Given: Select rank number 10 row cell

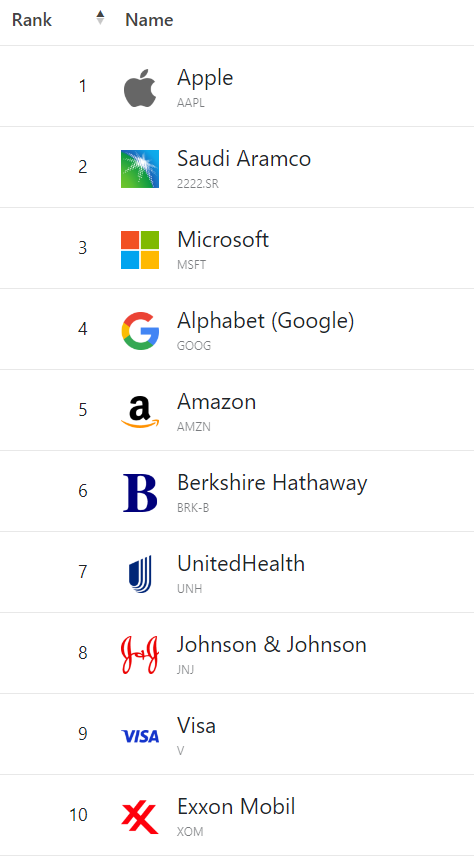Looking at the screenshot, I should tap(78, 814).
